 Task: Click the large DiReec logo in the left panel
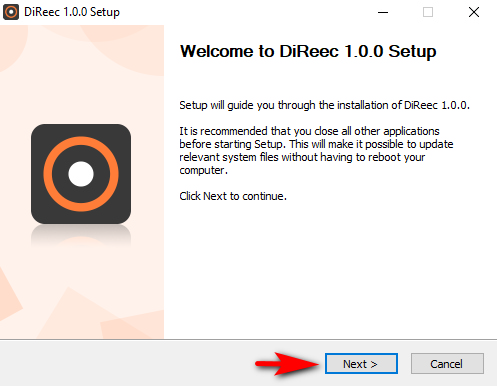point(81,174)
